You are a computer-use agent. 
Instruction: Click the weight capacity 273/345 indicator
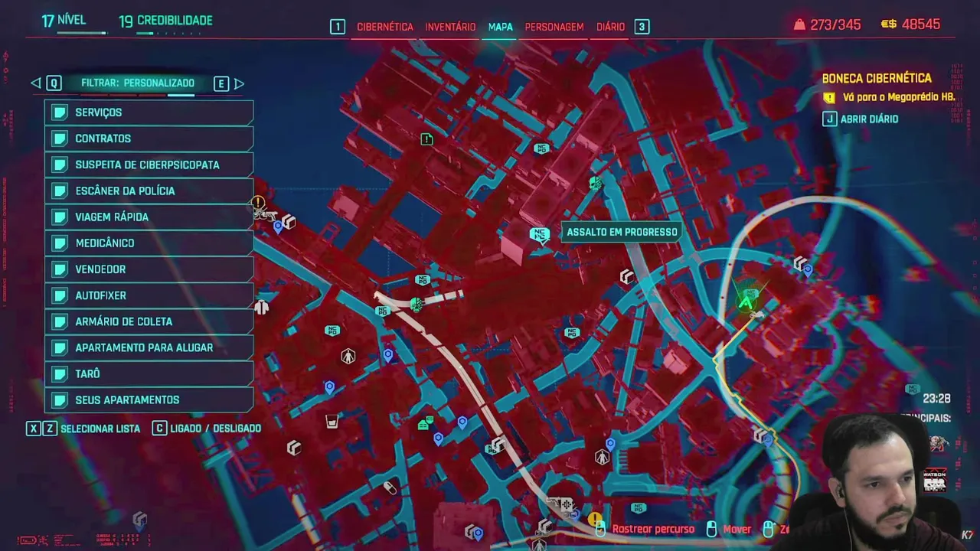coord(827,24)
